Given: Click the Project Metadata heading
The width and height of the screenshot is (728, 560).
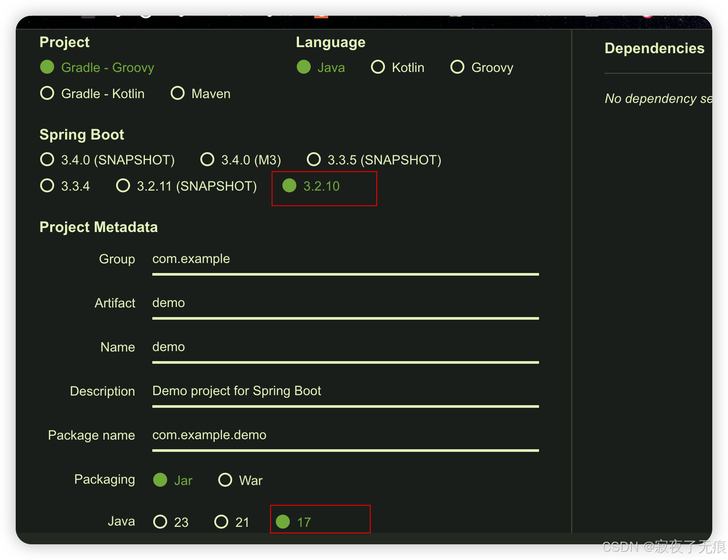Looking at the screenshot, I should [x=99, y=227].
